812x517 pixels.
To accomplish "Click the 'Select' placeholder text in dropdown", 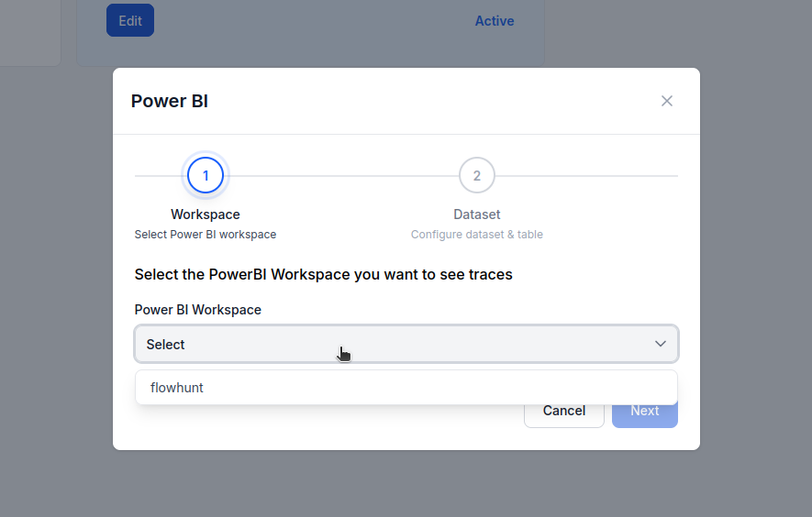I will [166, 345].
